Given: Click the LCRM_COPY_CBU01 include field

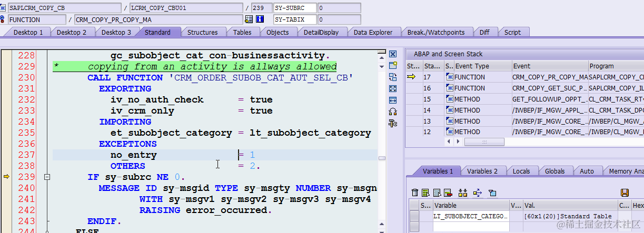Looking at the screenshot, I should pos(186,8).
